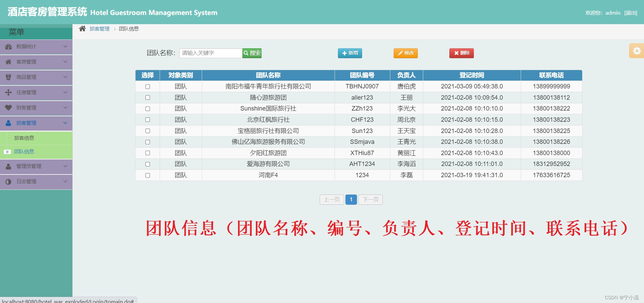Click the 退出 logout link
Image resolution: width=644 pixels, height=303 pixels.
tap(631, 13)
